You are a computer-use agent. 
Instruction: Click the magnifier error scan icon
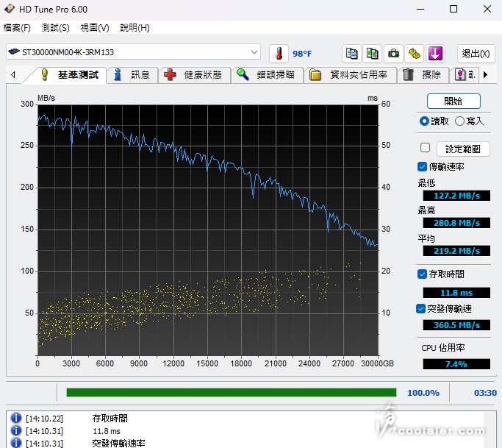click(243, 75)
